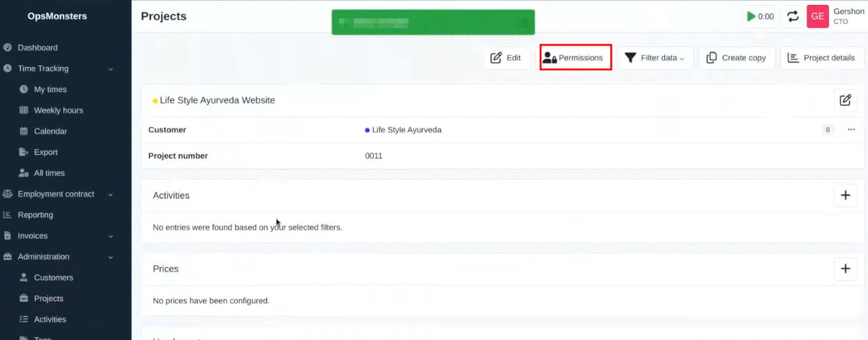Click the Edit button in toolbar
Viewport: 868px width, 340px height.
[x=506, y=58]
